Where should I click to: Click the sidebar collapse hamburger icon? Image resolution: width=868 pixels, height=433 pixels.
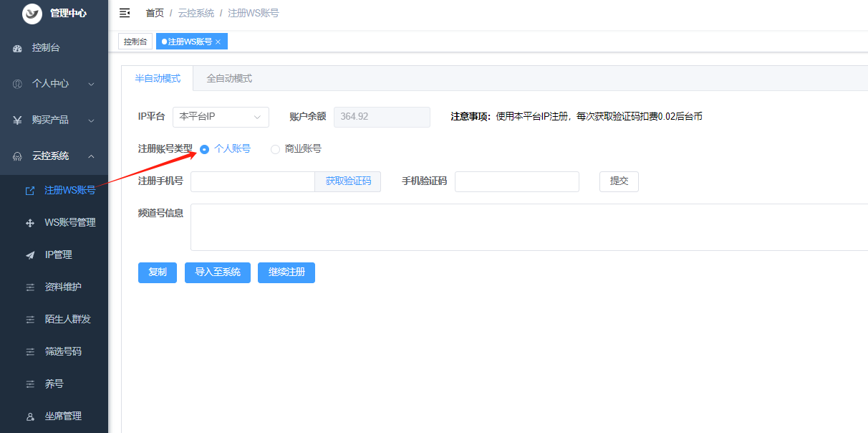point(125,13)
